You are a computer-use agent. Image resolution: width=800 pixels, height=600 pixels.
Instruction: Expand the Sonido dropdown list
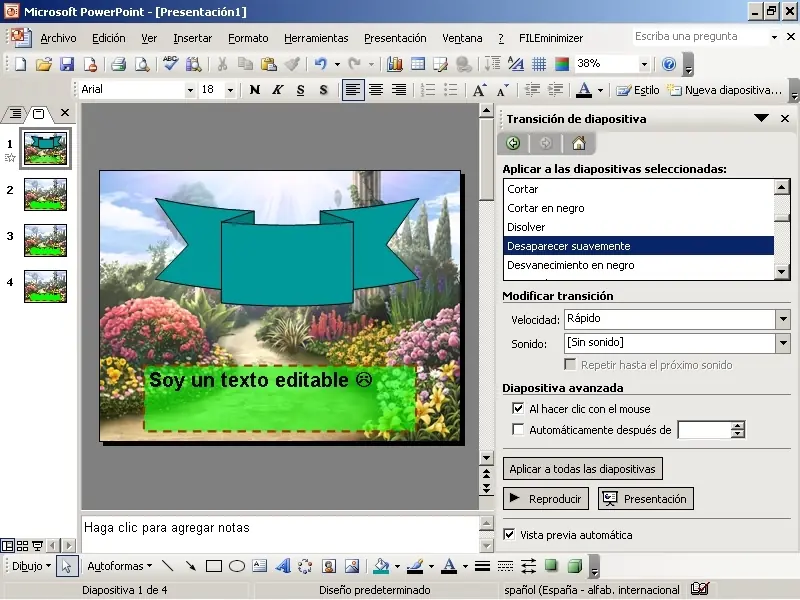coord(782,343)
